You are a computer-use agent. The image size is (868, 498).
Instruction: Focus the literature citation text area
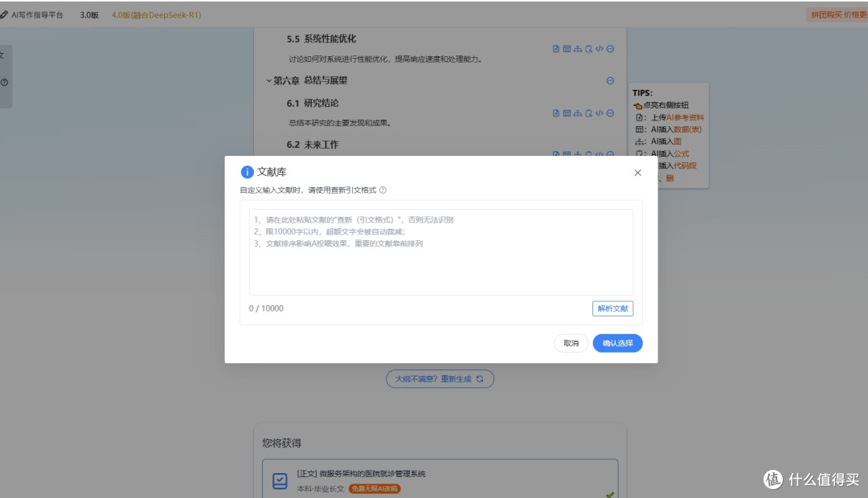441,251
